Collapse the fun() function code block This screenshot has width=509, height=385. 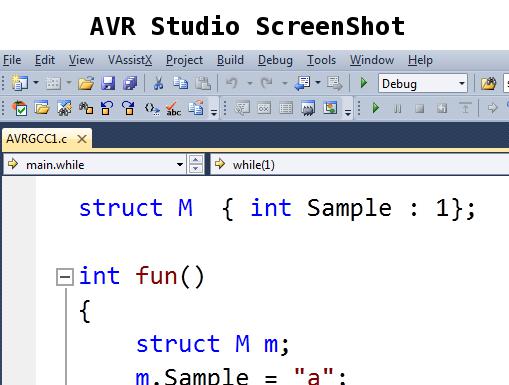(65, 277)
